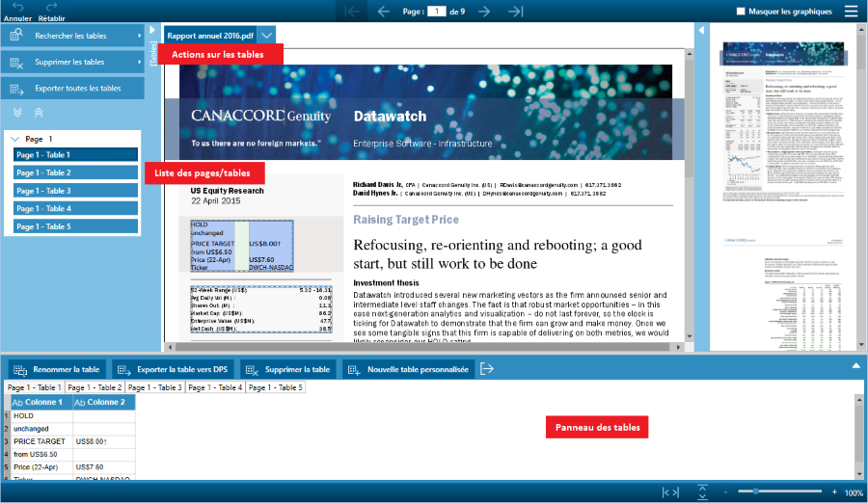The width and height of the screenshot is (868, 503).
Task: Click the zoom slider handle
Action: tap(755, 491)
